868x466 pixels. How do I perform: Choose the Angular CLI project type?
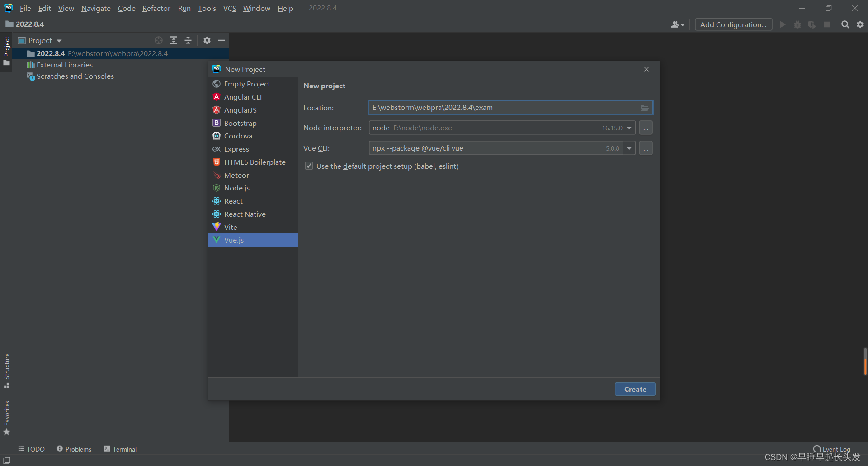tap(243, 97)
